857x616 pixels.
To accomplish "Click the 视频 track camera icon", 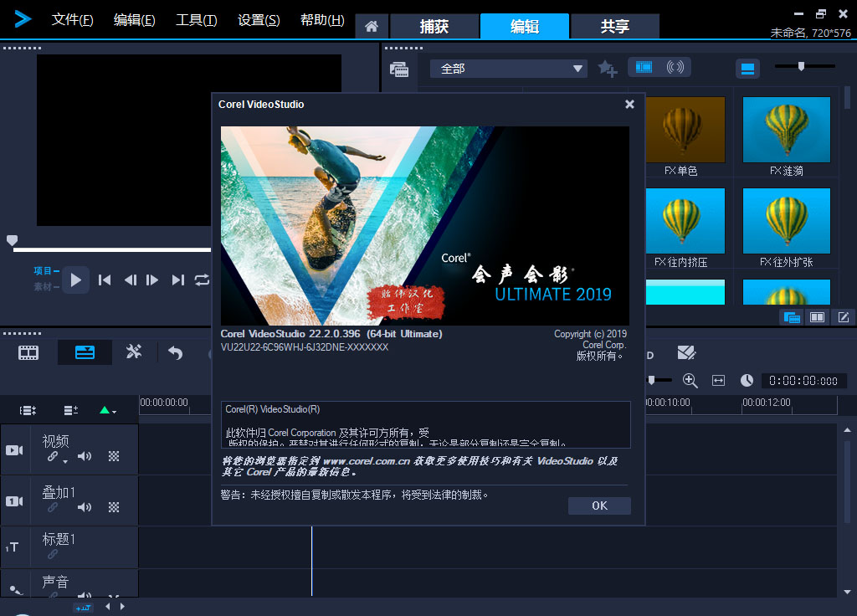I will 14,449.
